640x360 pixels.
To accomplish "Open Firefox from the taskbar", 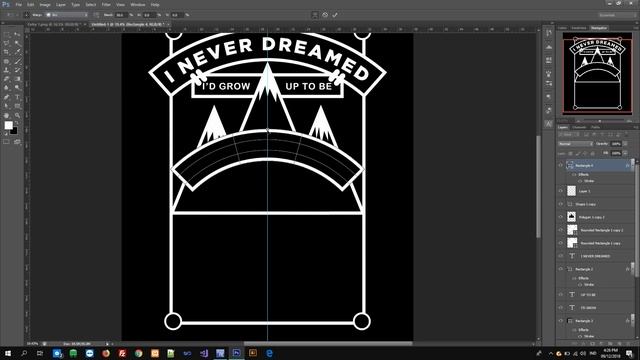I will pyautogui.click(x=106, y=353).
